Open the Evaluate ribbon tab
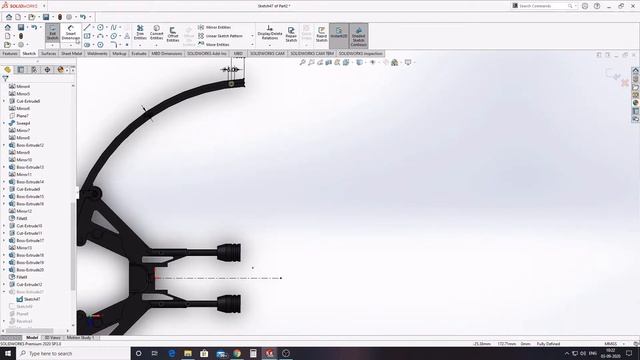Screen dimensions: 640x360 (x=139, y=53)
